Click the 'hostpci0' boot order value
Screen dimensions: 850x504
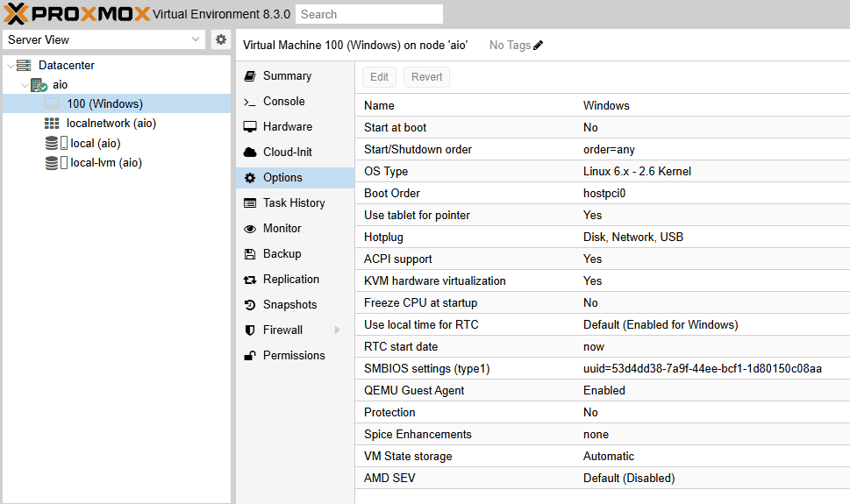click(604, 194)
